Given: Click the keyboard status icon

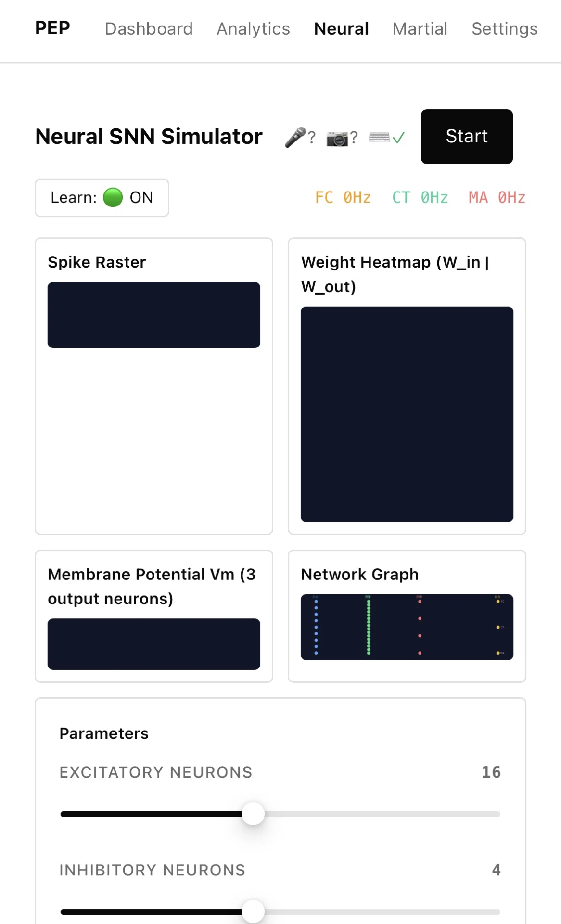Looking at the screenshot, I should (379, 138).
